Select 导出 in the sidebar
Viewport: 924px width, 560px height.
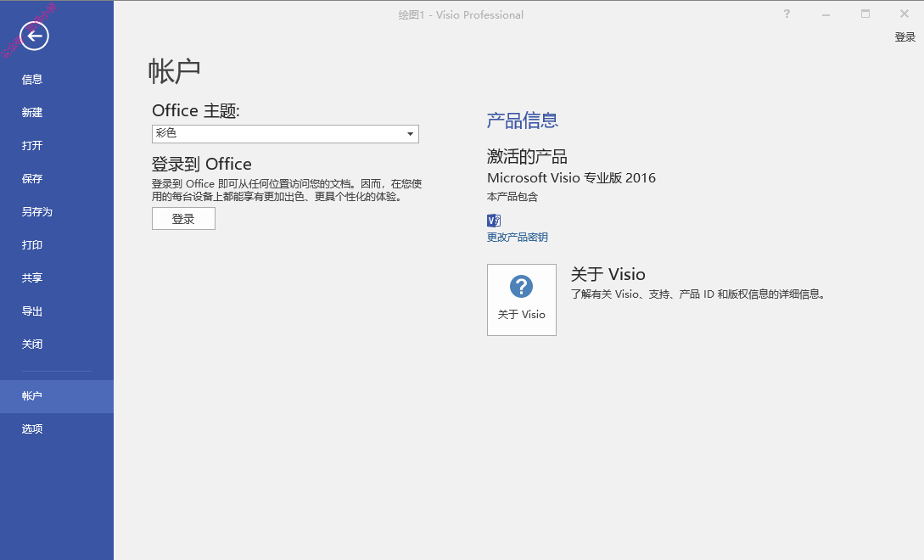(32, 311)
